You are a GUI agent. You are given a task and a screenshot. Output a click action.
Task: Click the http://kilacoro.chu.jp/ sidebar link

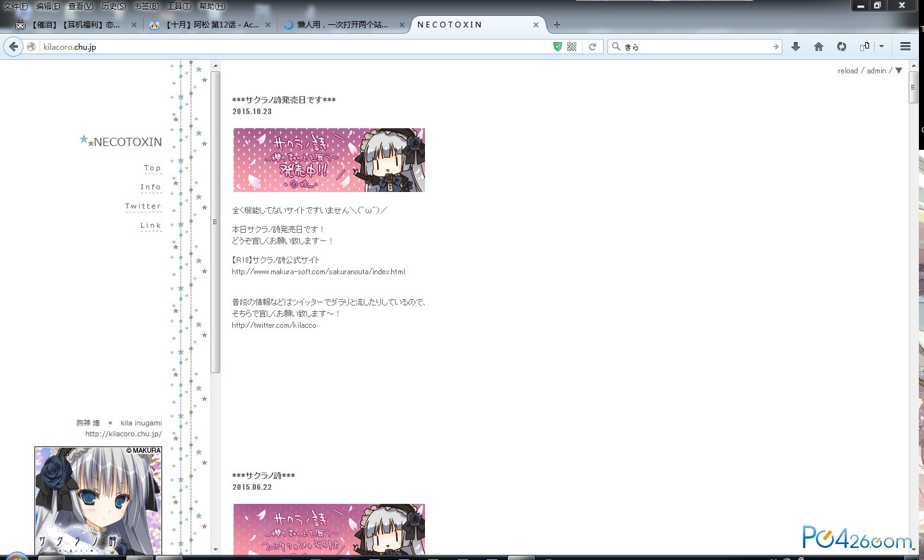click(x=124, y=434)
